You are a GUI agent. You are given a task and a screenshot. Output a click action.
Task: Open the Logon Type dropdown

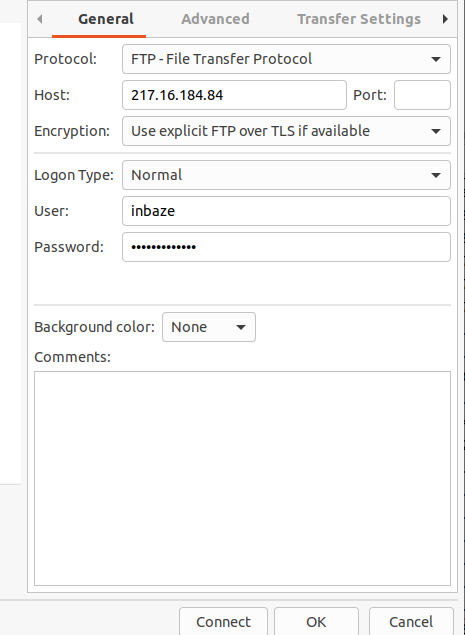tap(286, 175)
